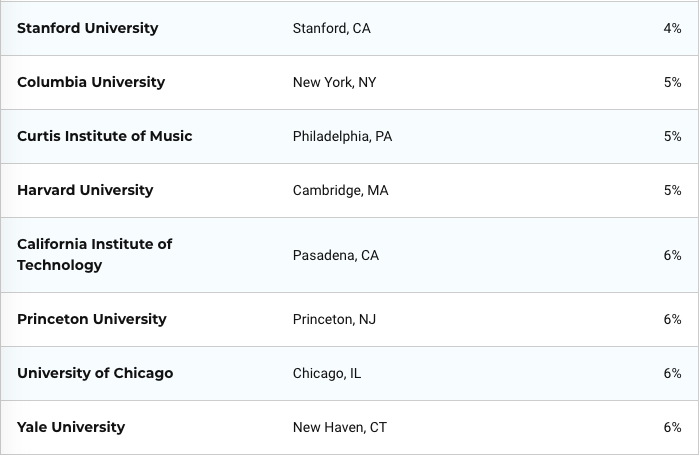Select California Institute of Technology
This screenshot has width=700, height=455.
click(x=95, y=255)
